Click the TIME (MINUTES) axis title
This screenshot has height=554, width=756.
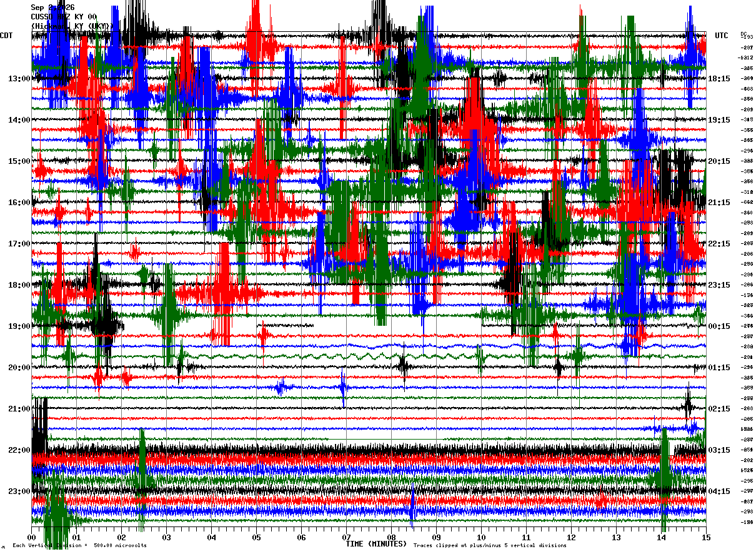pyautogui.click(x=376, y=544)
